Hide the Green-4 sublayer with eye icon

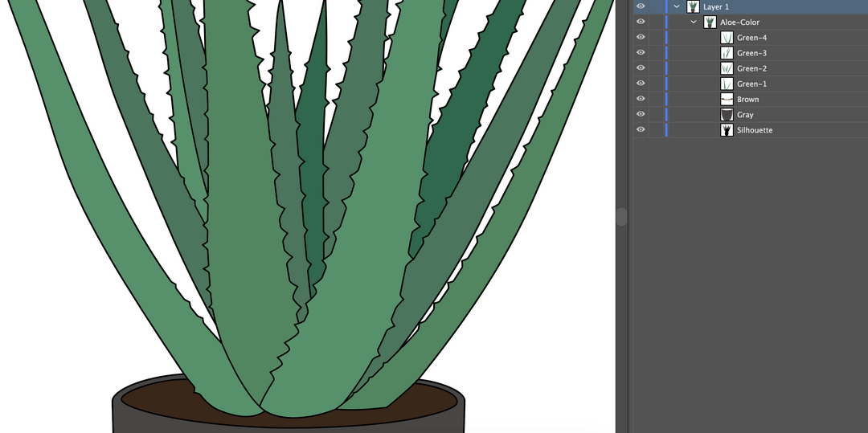pyautogui.click(x=641, y=37)
